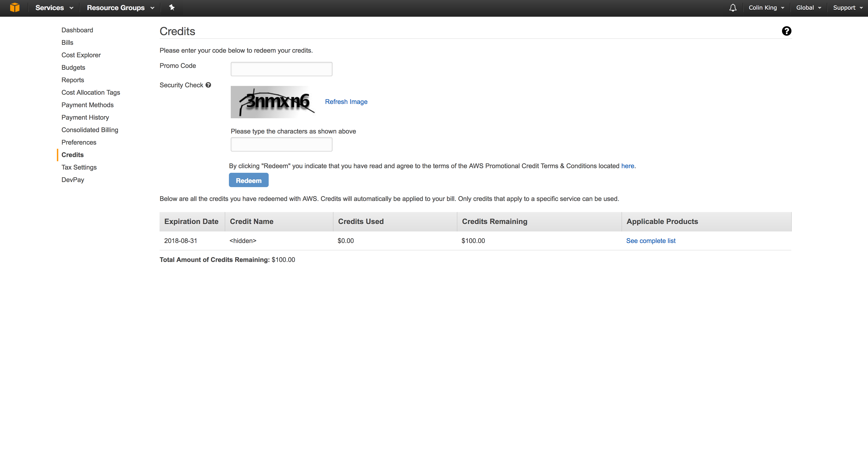Viewport: 868px width, 474px height.
Task: Open the Support dropdown menu
Action: [847, 8]
